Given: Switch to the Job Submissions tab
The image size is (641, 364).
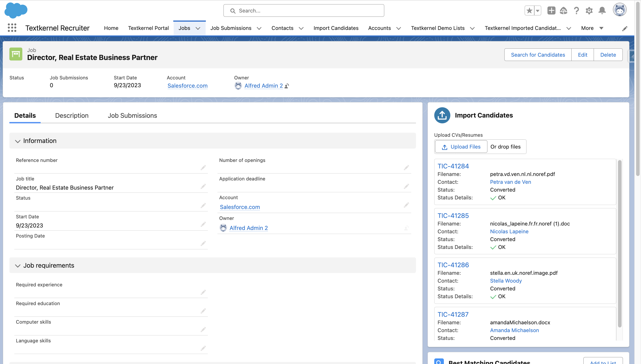Looking at the screenshot, I should [132, 115].
